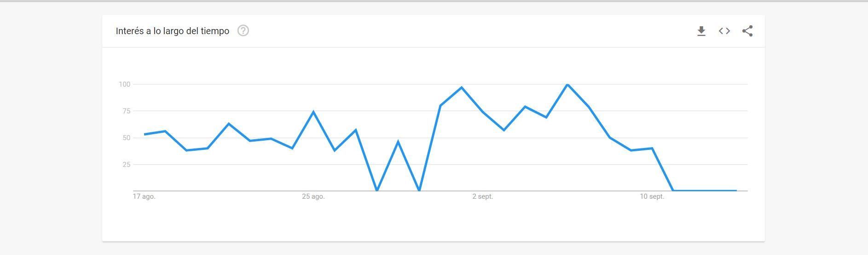Click the 2 sept. axis label
The height and width of the screenshot is (255, 868).
click(483, 196)
